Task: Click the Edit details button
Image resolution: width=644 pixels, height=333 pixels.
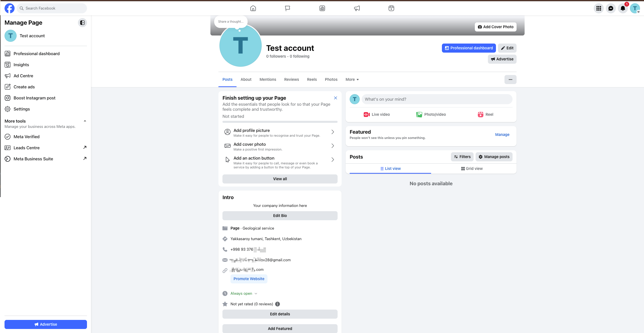Action: (280, 314)
